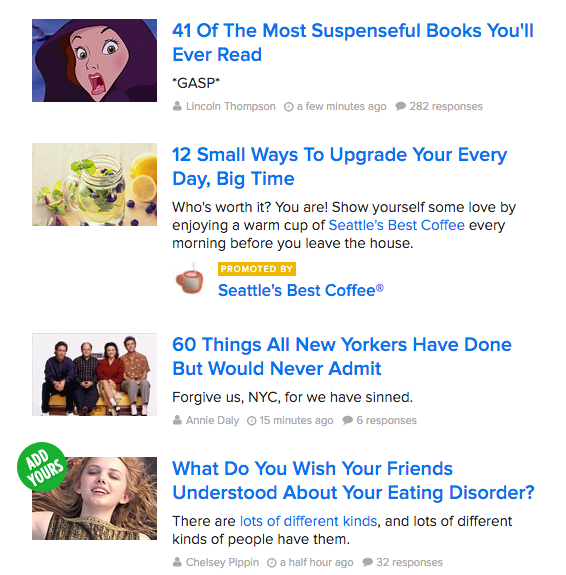The width and height of the screenshot is (566, 575).
Task: Click the Seinfeld cast thumbnail image
Action: 94,374
